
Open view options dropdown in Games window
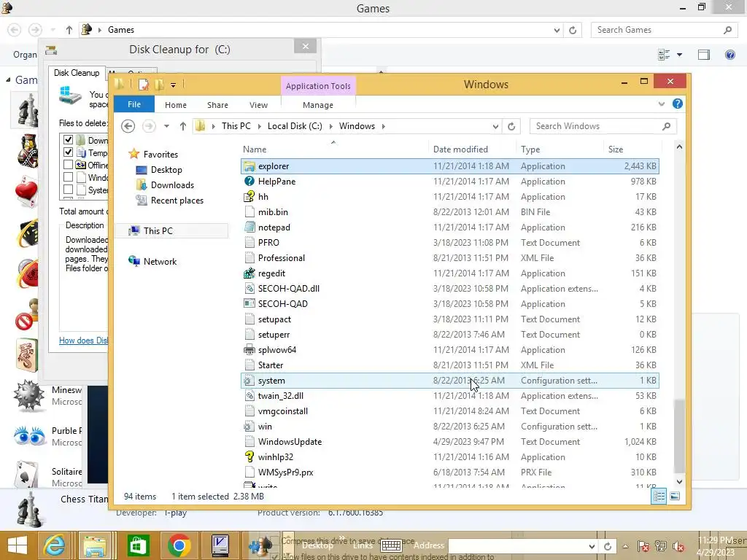(x=679, y=55)
